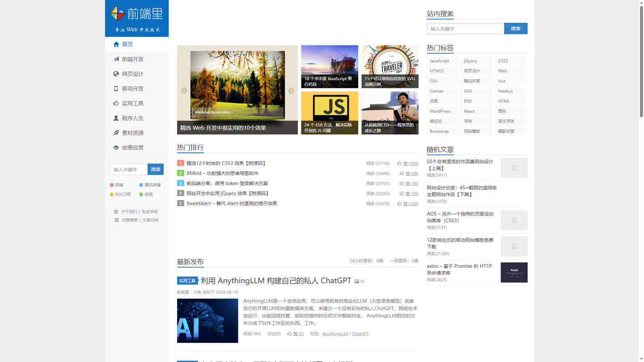Screen dimensions: 644x362
Task: Like the 精选12个时尚的 CSS3 效果 article
Action: pyautogui.click(x=408, y=164)
